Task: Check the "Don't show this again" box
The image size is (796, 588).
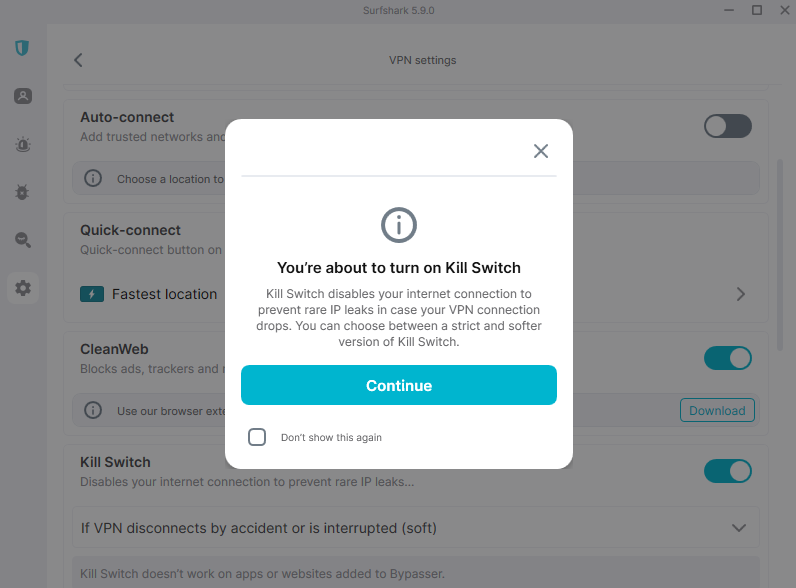Action: coord(257,437)
